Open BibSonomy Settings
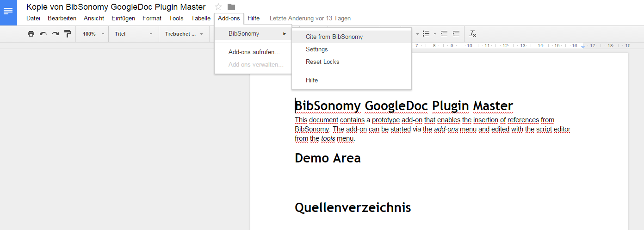The width and height of the screenshot is (644, 230). click(352, 49)
